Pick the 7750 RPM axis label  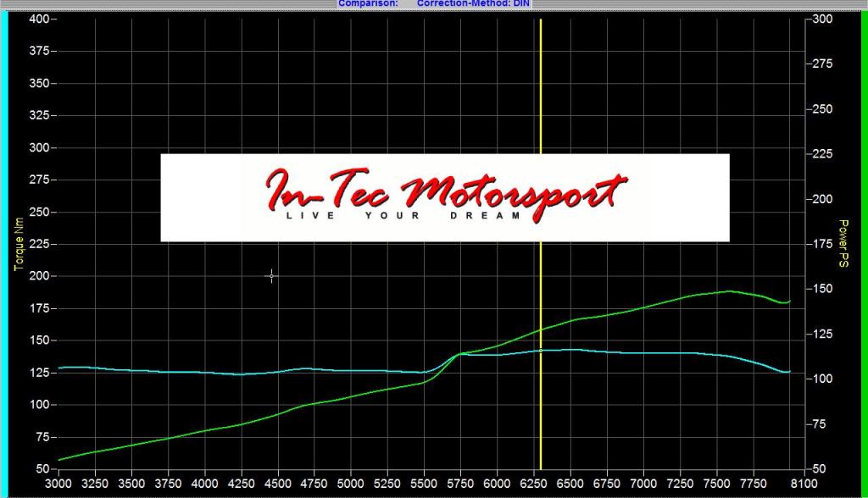coord(753,484)
